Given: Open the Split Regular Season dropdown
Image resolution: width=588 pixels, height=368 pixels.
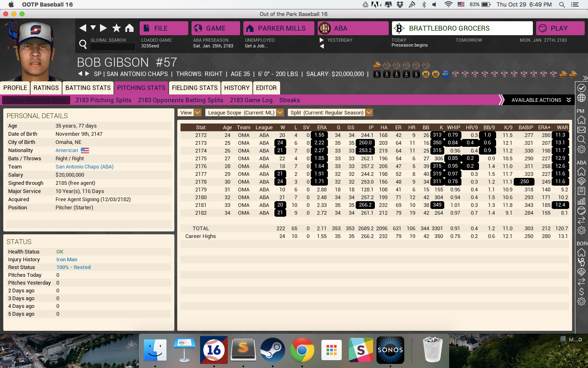Looking at the screenshot, I should (x=330, y=112).
